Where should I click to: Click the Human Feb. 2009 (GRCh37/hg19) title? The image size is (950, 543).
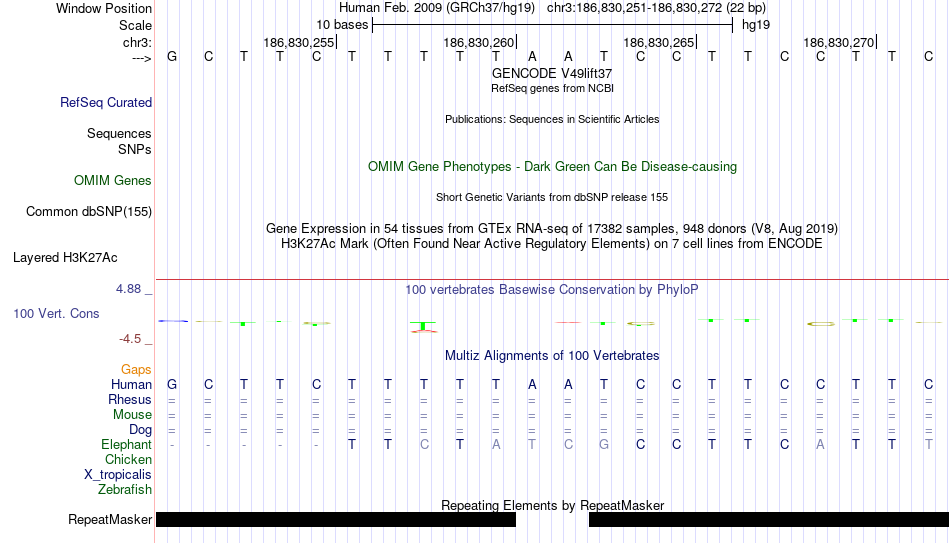(x=437, y=8)
